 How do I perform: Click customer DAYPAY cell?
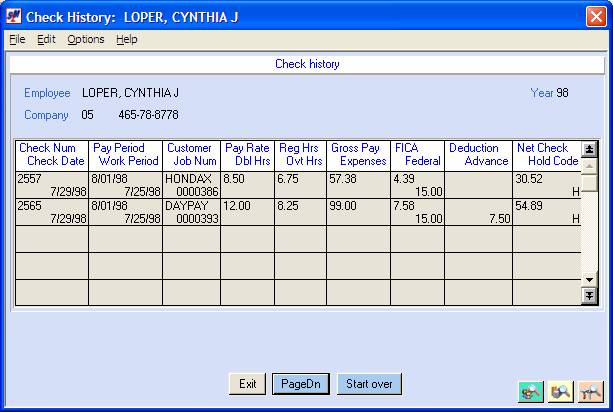pyautogui.click(x=186, y=206)
